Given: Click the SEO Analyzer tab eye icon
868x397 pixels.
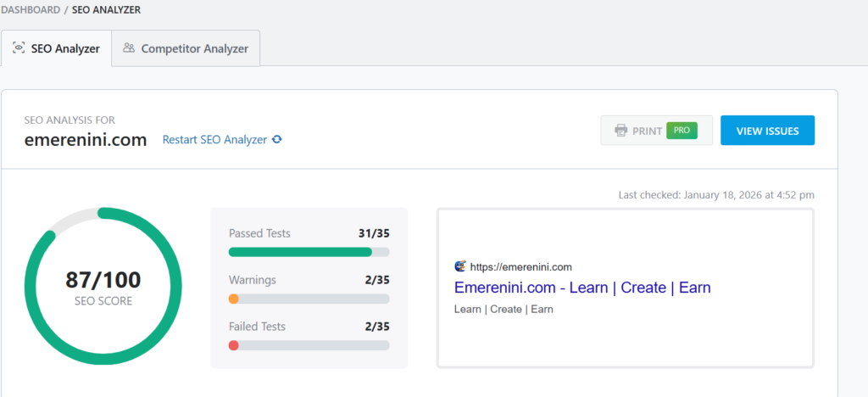Looking at the screenshot, I should [x=19, y=48].
